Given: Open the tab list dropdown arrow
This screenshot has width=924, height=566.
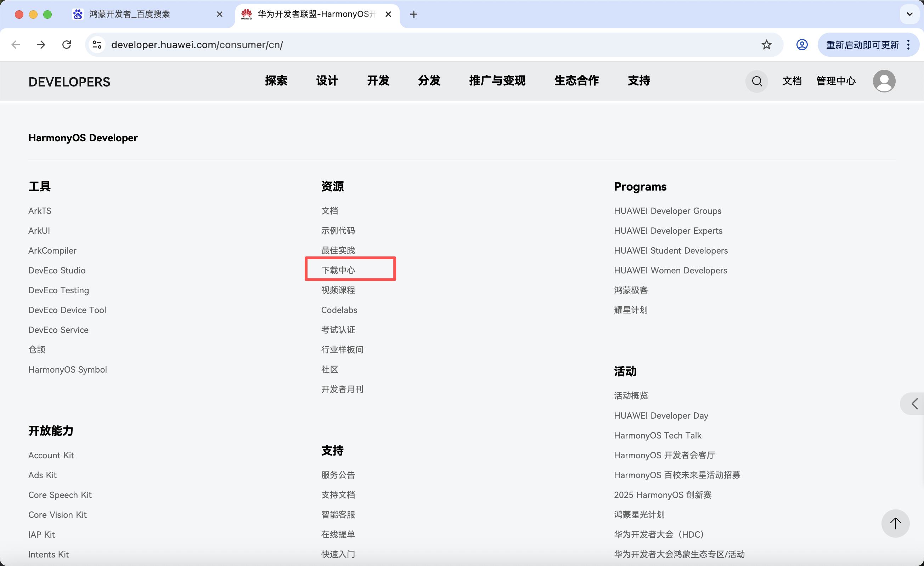Looking at the screenshot, I should point(909,14).
